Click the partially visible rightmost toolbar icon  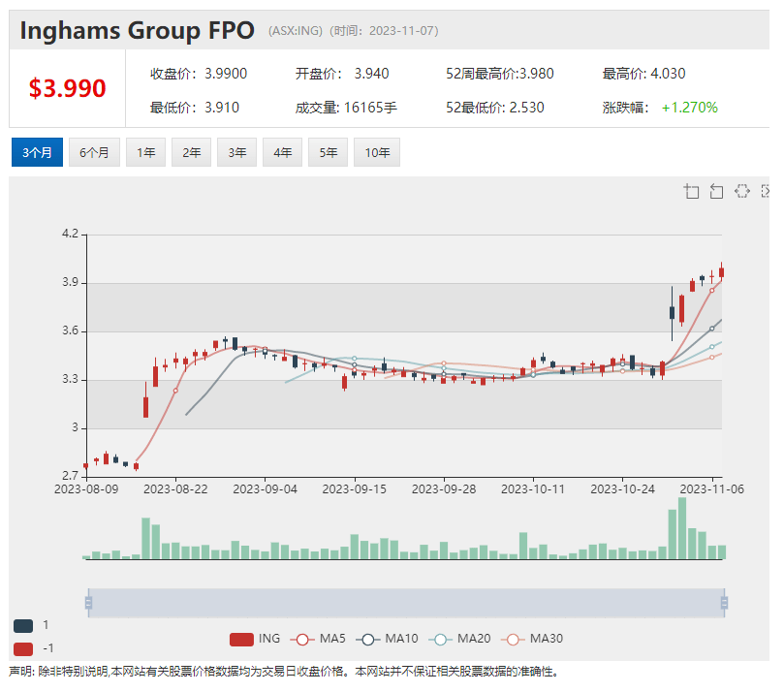pos(765,191)
